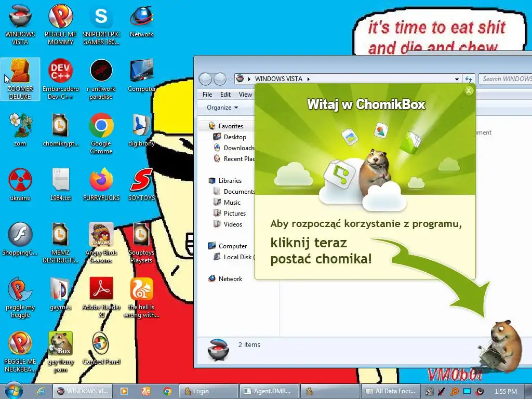Launch the zom plant icon

tap(20, 129)
